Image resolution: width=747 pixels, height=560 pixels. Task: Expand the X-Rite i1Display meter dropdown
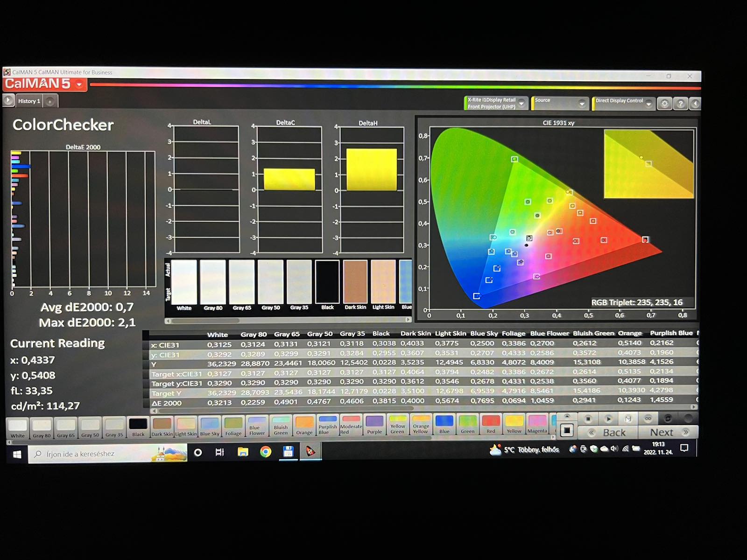point(521,104)
